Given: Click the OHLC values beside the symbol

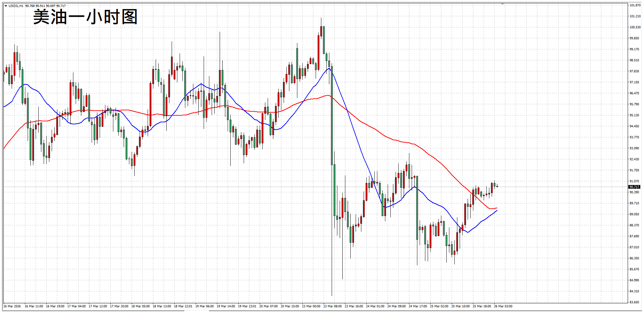Looking at the screenshot, I should [x=45, y=6].
